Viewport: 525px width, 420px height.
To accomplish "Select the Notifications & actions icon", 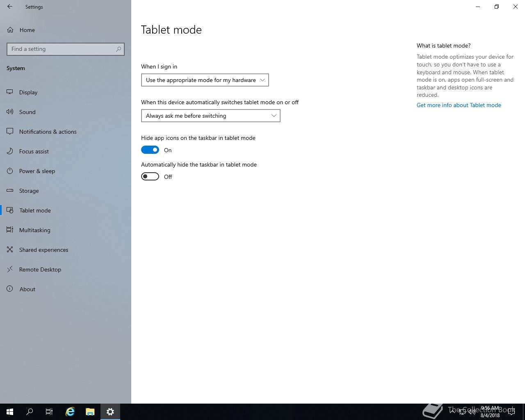I will coord(10,132).
